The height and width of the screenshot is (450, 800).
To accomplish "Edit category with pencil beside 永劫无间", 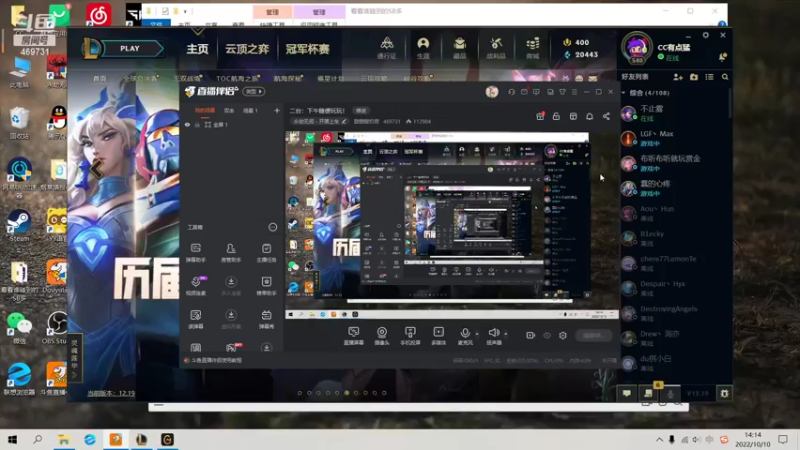I will [x=344, y=121].
